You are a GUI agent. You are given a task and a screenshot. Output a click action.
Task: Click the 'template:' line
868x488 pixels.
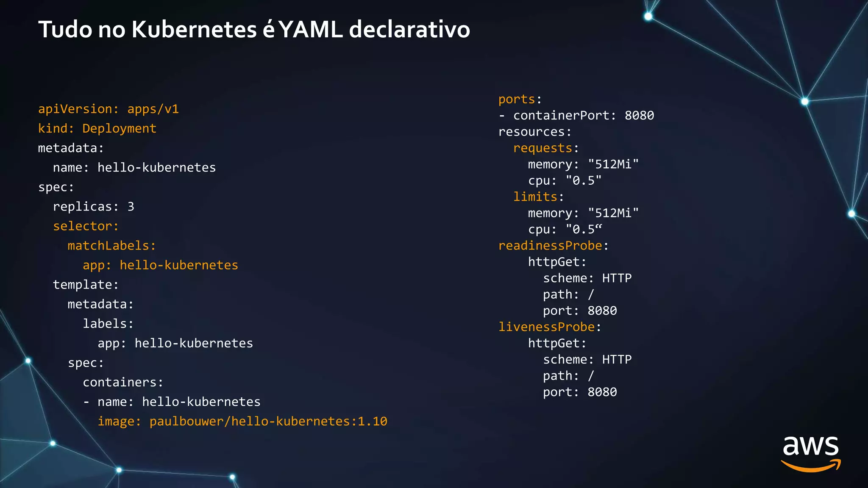tap(86, 284)
